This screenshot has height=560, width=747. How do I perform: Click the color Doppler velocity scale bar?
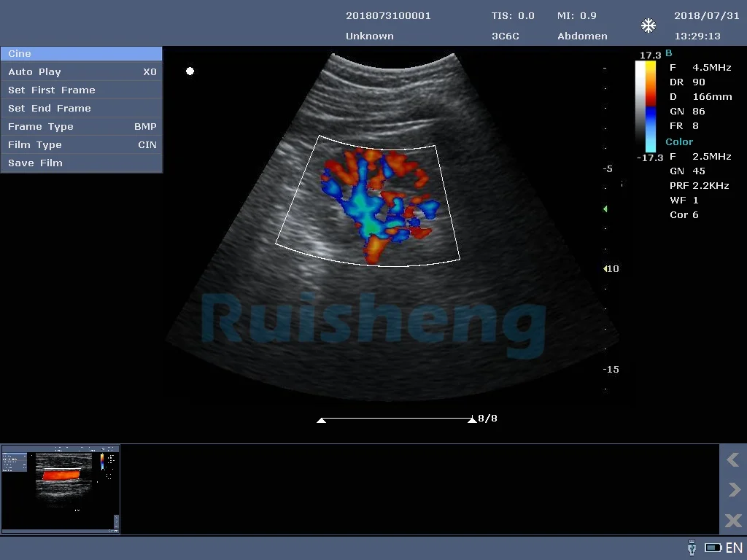point(646,106)
